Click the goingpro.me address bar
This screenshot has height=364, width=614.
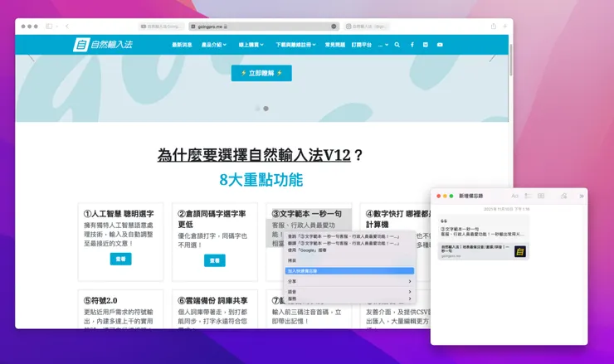click(x=264, y=27)
